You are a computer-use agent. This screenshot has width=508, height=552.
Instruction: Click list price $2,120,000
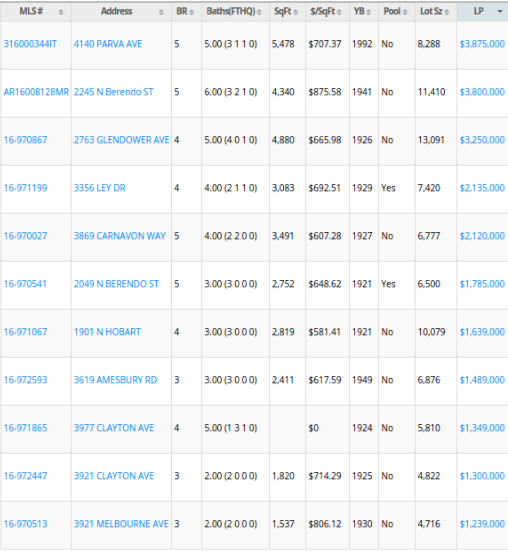click(482, 236)
